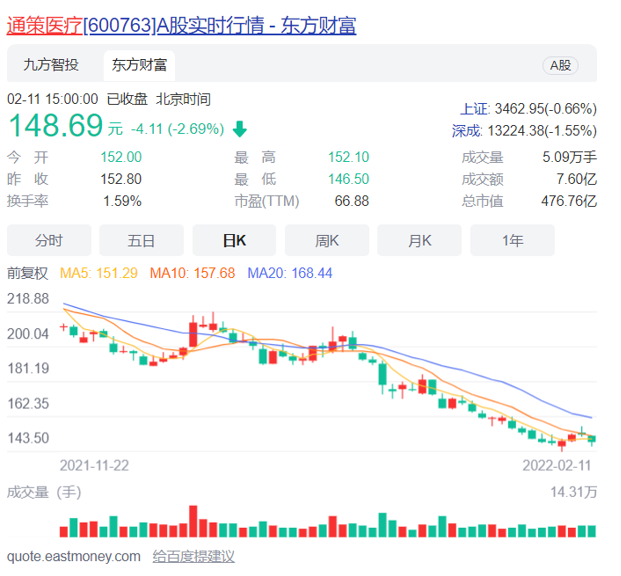621x576 pixels.
Task: Click the 200.04 price axis label
Action: [x=28, y=334]
